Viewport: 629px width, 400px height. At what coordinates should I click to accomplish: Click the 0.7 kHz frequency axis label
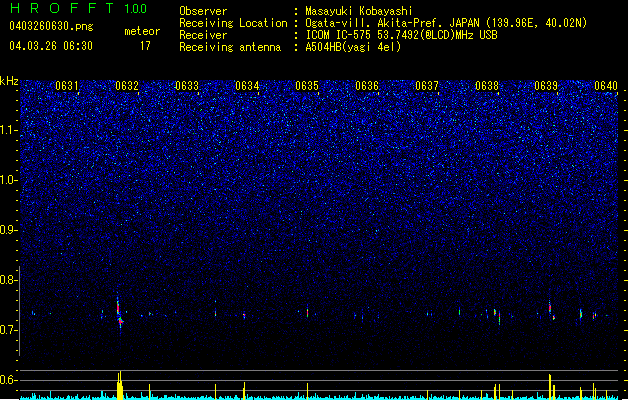coord(9,330)
